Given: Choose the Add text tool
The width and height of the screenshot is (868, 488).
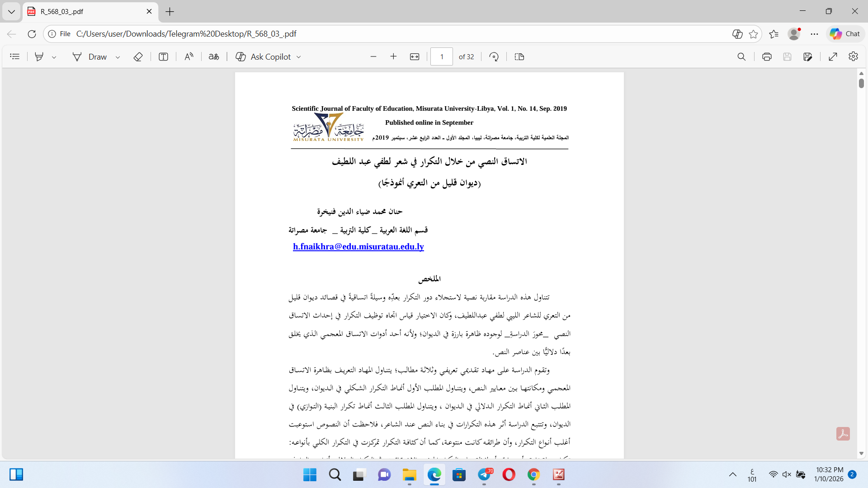Looking at the screenshot, I should pos(163,56).
